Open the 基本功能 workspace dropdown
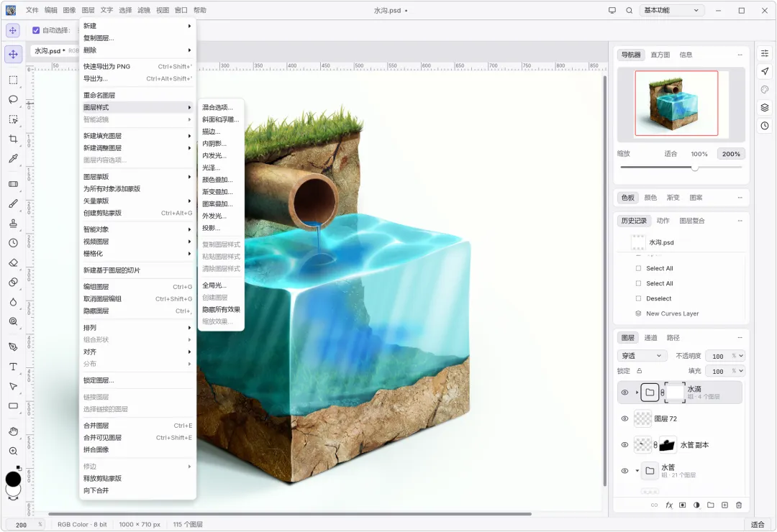The image size is (777, 532). click(671, 10)
